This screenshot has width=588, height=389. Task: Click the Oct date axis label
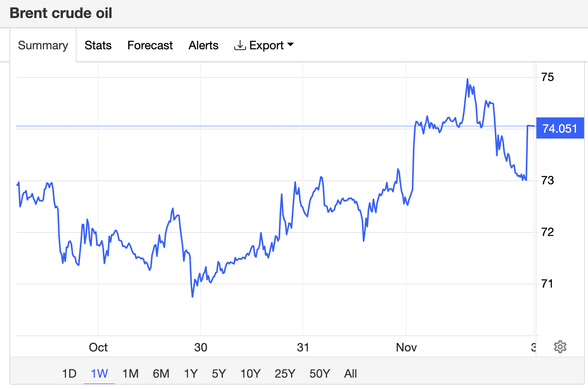(x=98, y=348)
